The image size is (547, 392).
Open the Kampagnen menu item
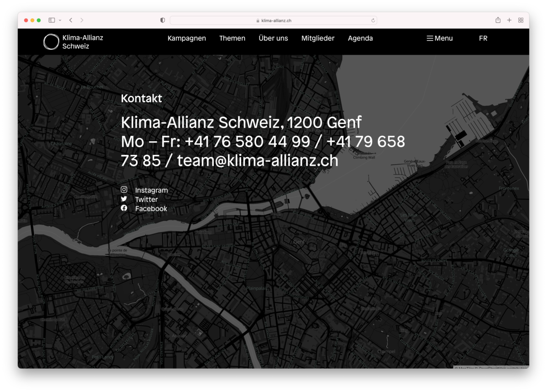click(x=186, y=38)
